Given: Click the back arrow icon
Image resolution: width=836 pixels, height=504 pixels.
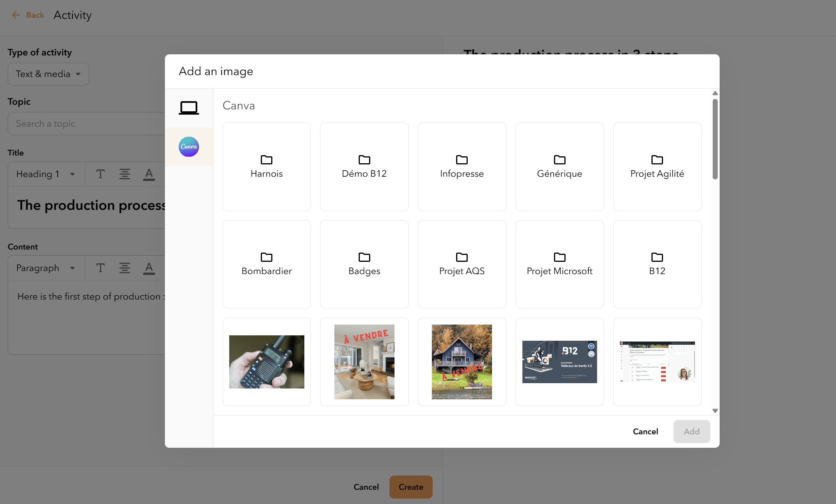Looking at the screenshot, I should pyautogui.click(x=16, y=15).
